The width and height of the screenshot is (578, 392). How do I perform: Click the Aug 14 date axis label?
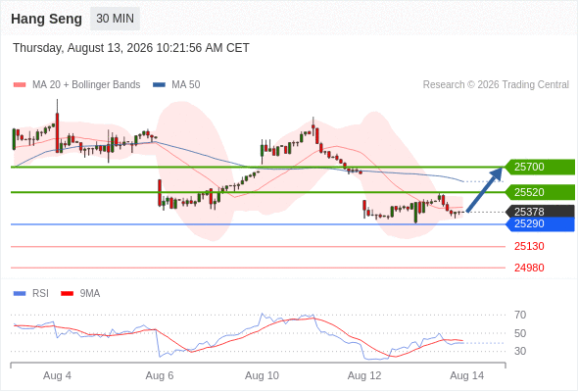(x=467, y=375)
